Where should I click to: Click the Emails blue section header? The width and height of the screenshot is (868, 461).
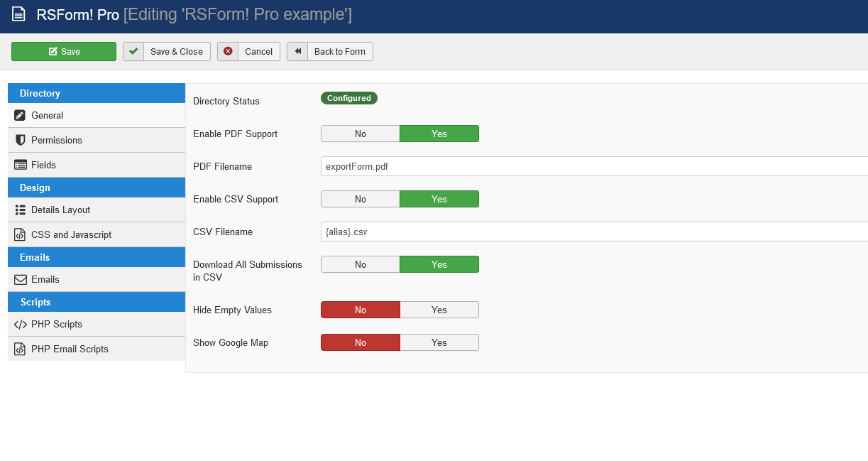[x=97, y=257]
